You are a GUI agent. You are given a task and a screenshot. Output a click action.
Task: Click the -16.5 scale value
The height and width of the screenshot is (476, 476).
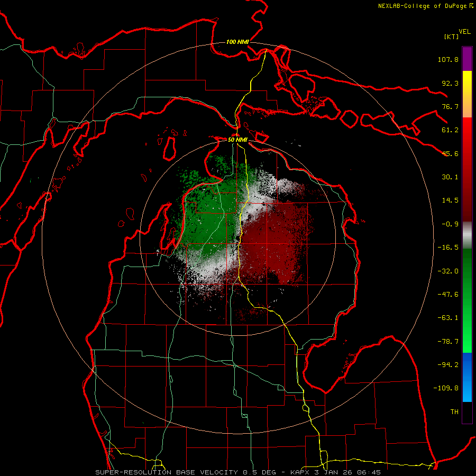(448, 248)
